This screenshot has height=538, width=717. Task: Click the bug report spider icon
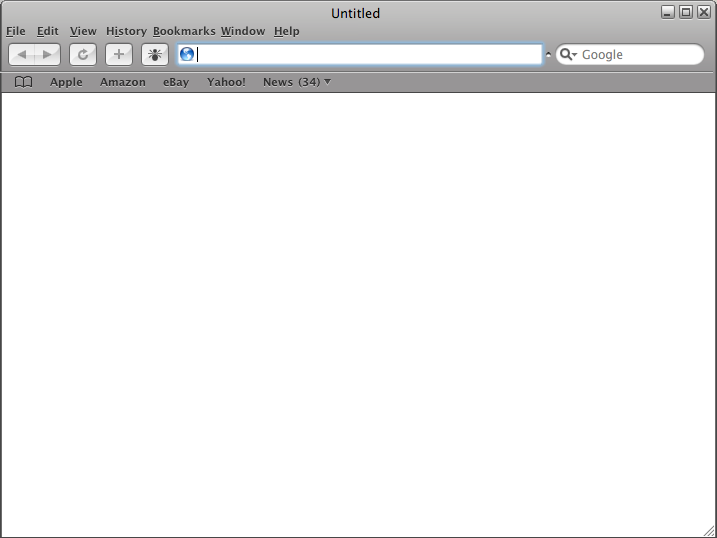click(x=155, y=55)
